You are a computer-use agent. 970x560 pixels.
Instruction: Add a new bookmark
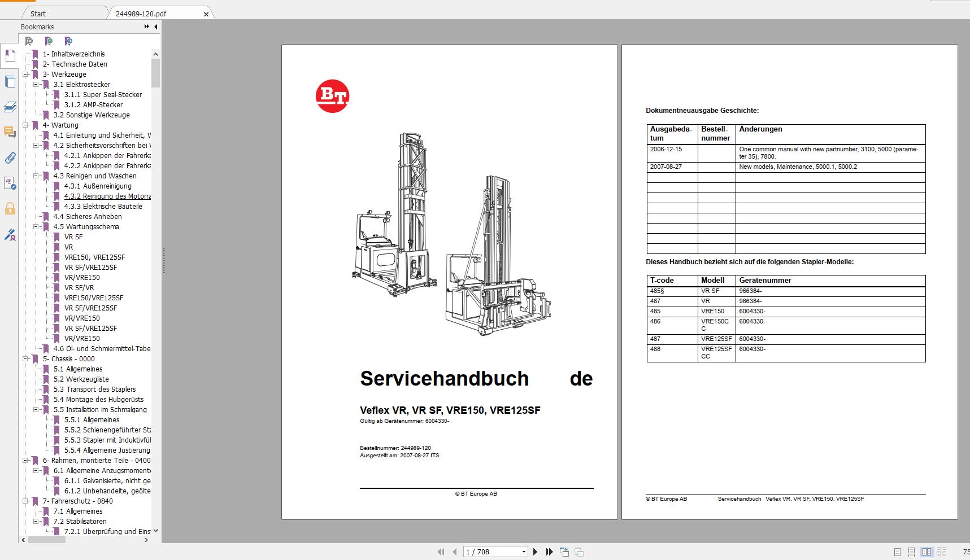coord(49,41)
